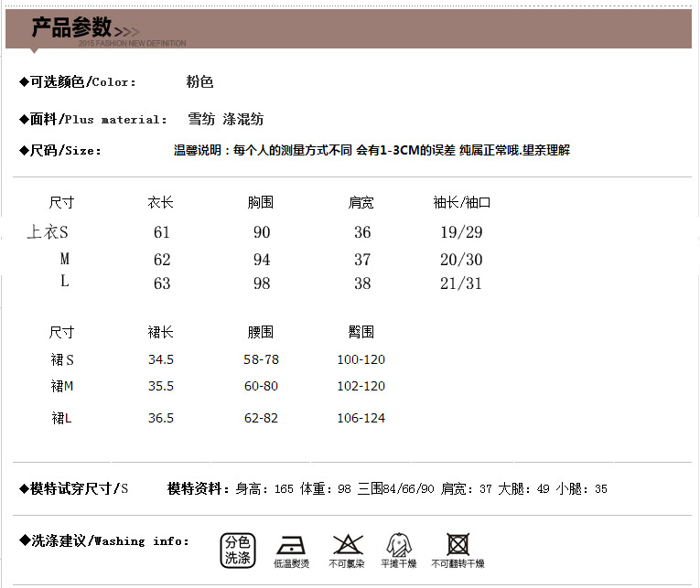Image resolution: width=700 pixels, height=588 pixels.
Task: Click the 胸围 value 94
Action: point(262,260)
